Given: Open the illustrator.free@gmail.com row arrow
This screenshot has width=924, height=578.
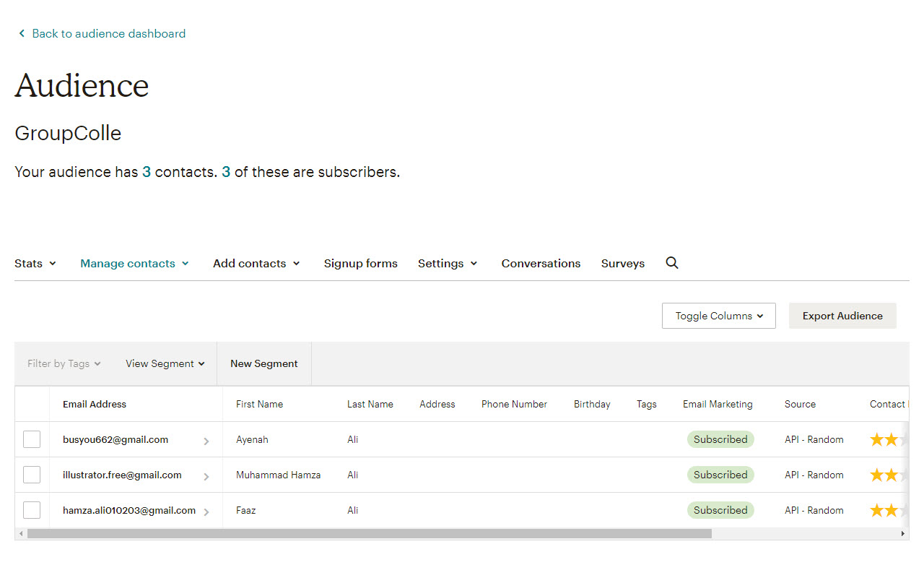Looking at the screenshot, I should click(206, 476).
